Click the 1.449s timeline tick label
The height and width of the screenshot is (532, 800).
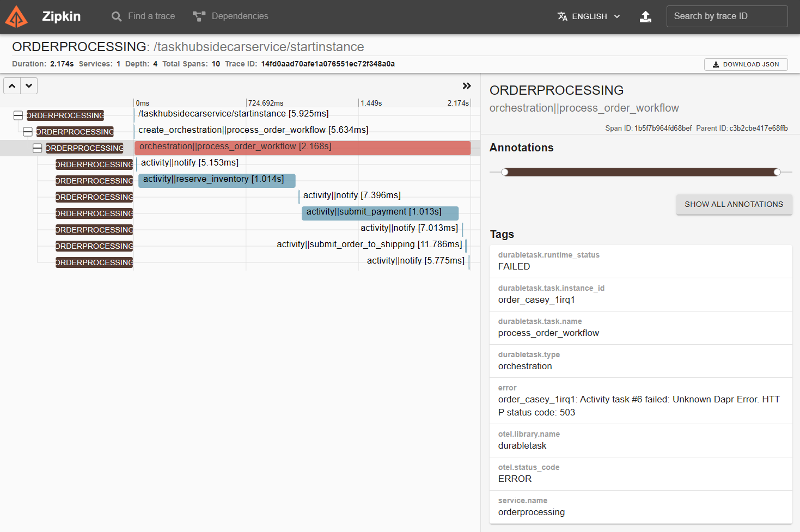371,103
